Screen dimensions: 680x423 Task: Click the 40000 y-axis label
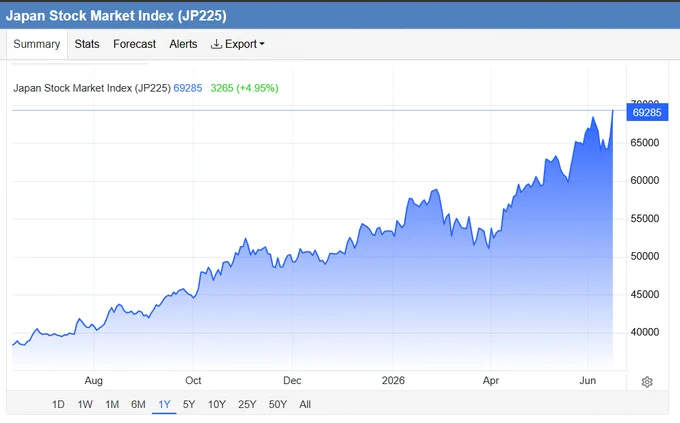pos(644,332)
